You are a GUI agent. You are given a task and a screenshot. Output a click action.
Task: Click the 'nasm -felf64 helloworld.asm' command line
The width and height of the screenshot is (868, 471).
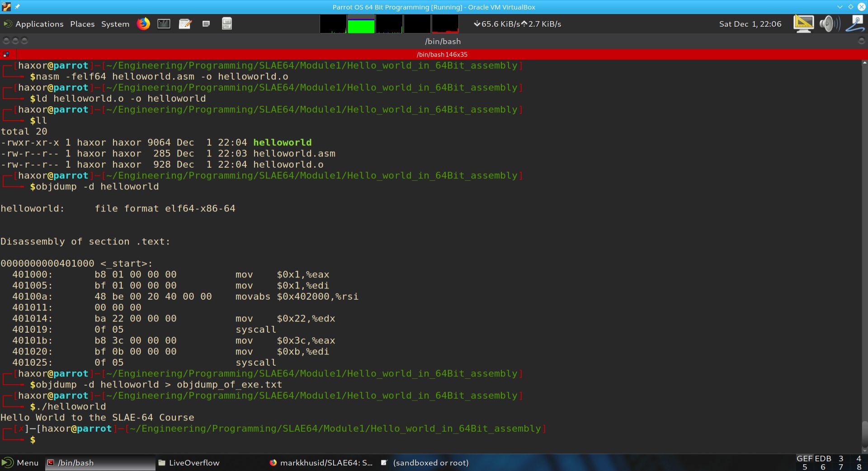159,76
